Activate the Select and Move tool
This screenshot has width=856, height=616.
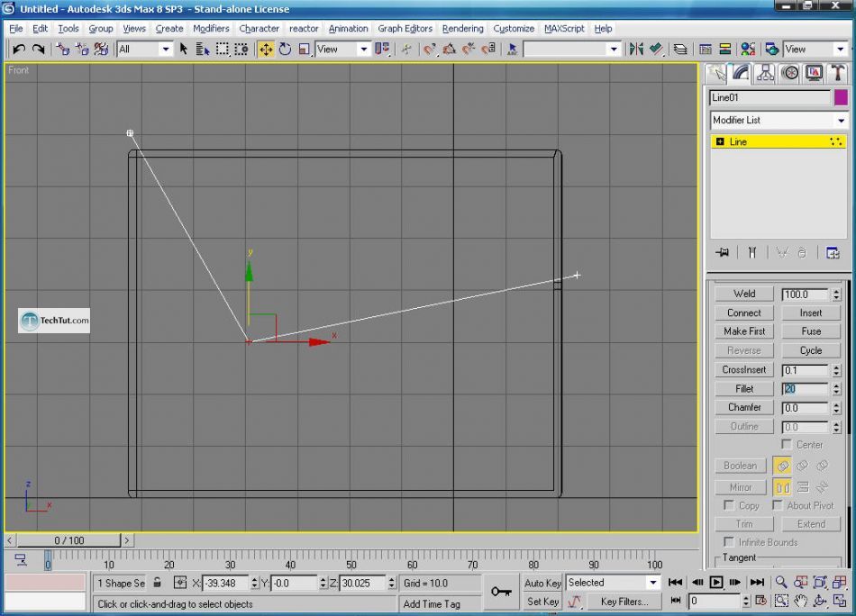[266, 50]
